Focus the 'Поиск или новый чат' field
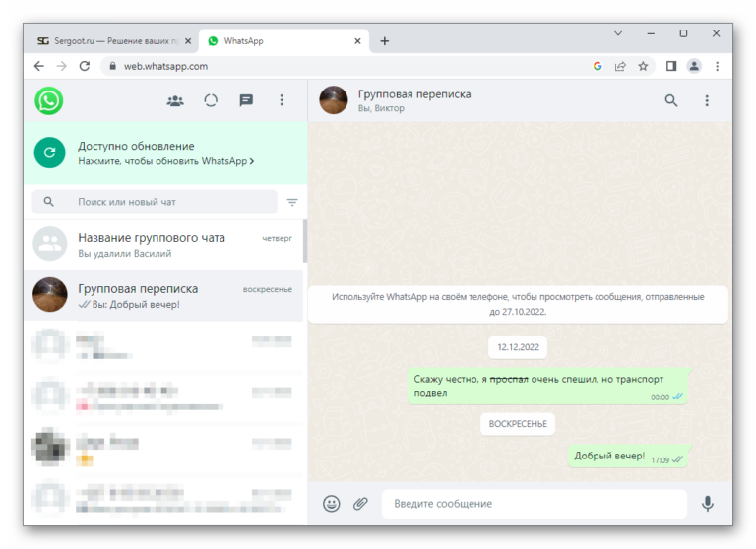The height and width of the screenshot is (549, 756). [x=155, y=202]
